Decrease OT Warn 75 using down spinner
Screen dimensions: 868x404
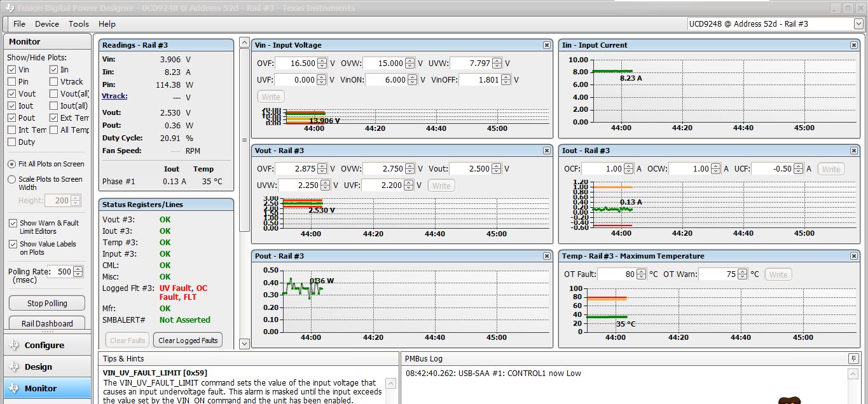pyautogui.click(x=741, y=278)
